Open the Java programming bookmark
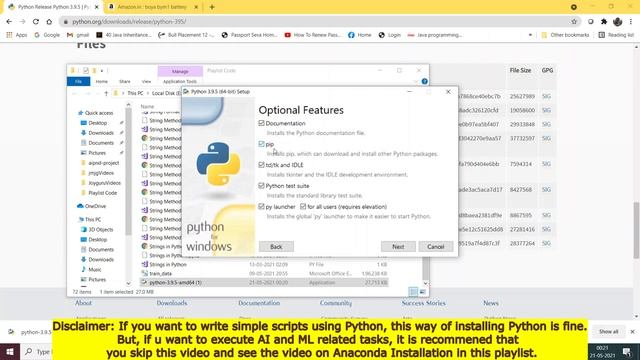The height and width of the screenshot is (360, 640). tap(435, 35)
